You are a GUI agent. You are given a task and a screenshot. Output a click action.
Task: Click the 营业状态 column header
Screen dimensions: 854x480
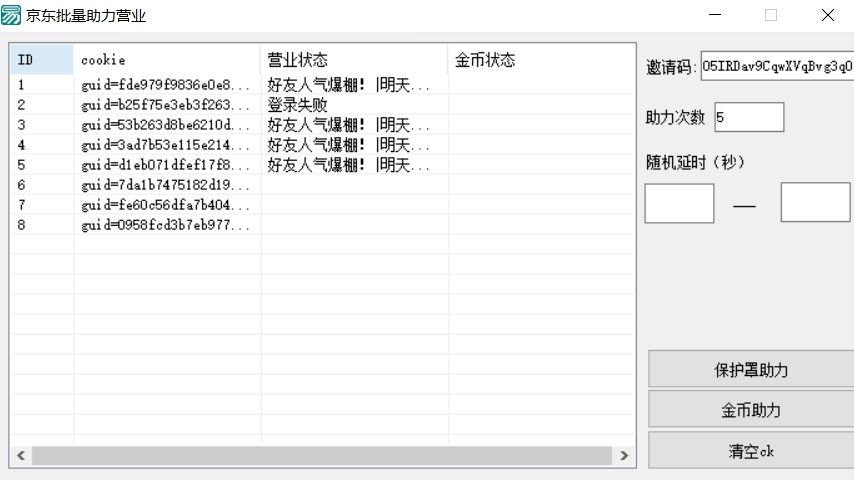[354, 61]
